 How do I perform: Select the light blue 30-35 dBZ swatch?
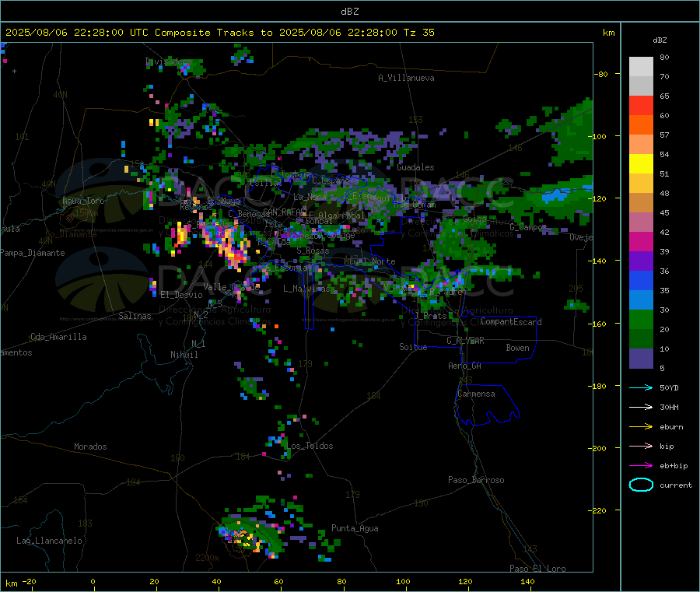tap(641, 300)
